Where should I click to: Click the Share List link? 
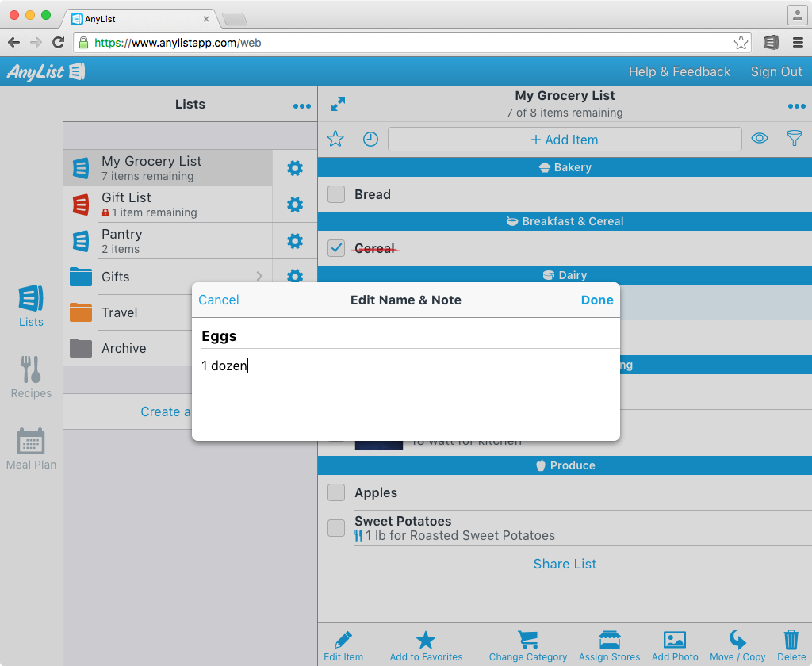point(565,564)
